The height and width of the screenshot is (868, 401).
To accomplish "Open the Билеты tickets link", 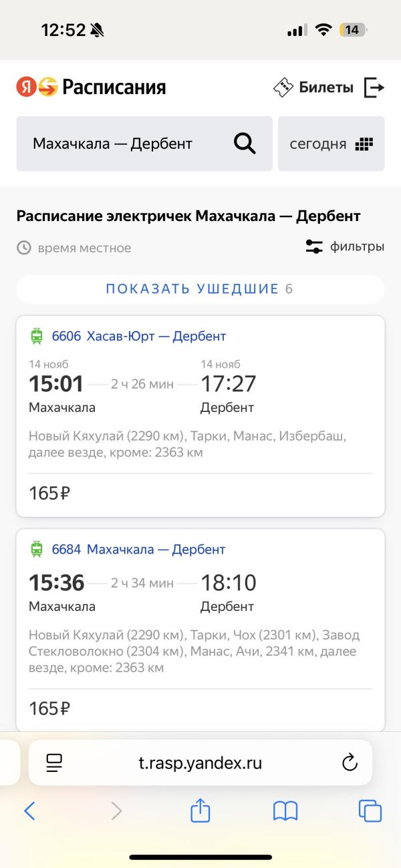I will [x=313, y=87].
